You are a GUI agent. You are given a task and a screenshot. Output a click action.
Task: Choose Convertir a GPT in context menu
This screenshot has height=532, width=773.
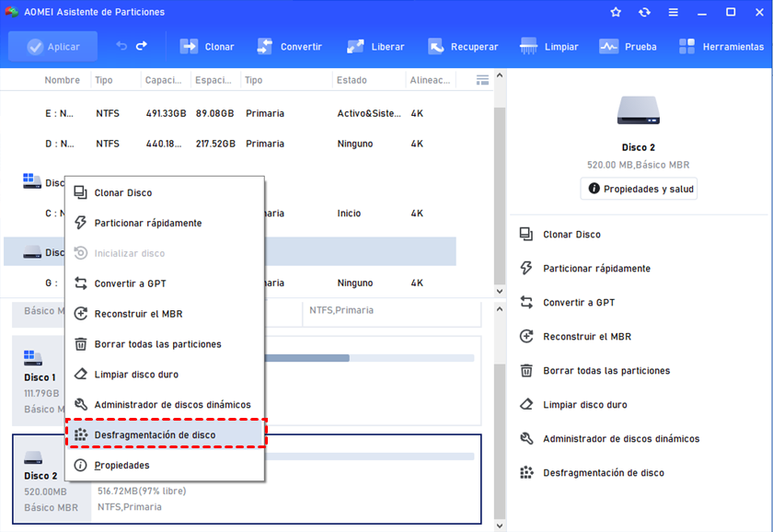(165, 283)
